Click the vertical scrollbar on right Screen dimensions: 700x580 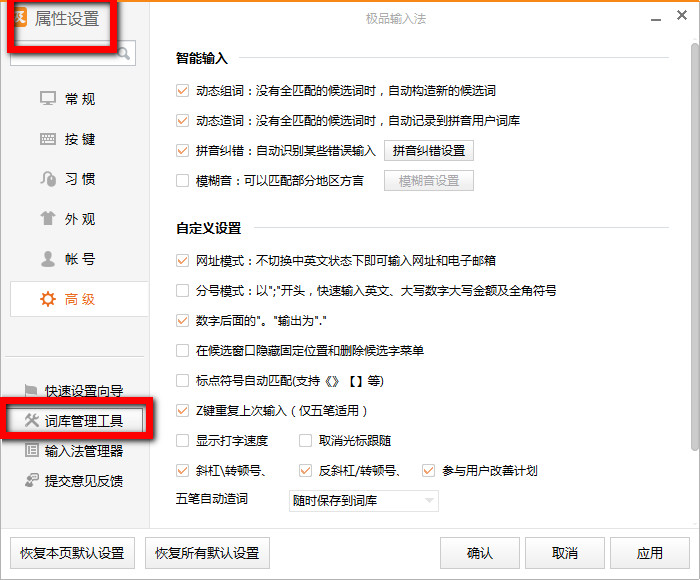pos(693,250)
